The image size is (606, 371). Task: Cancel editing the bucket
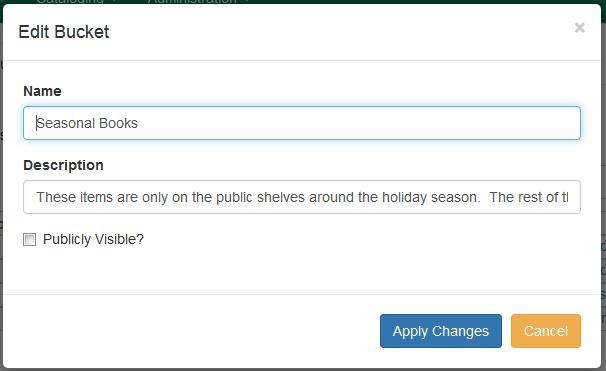545,331
